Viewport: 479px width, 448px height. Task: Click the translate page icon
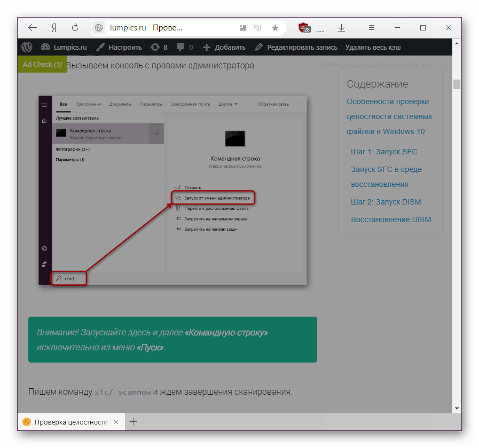(x=257, y=28)
